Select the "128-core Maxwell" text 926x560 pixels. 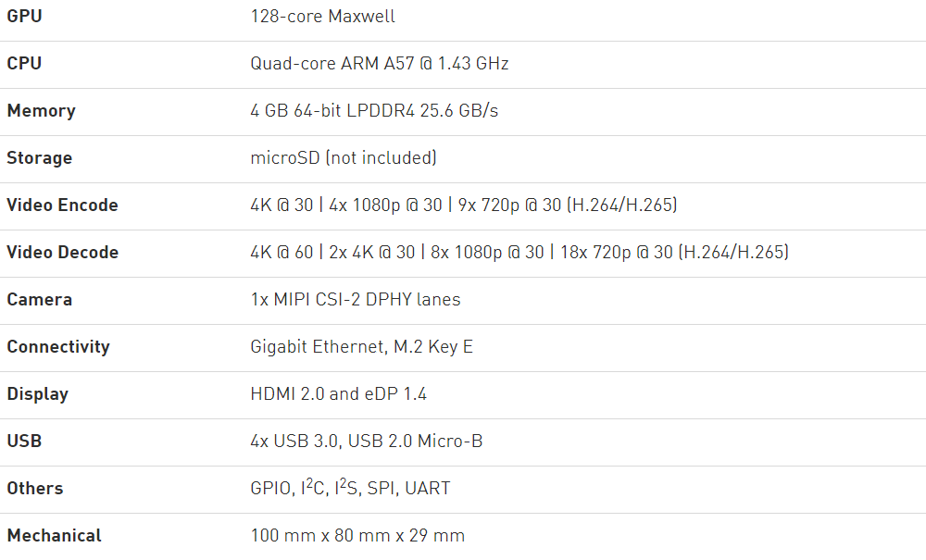click(323, 17)
